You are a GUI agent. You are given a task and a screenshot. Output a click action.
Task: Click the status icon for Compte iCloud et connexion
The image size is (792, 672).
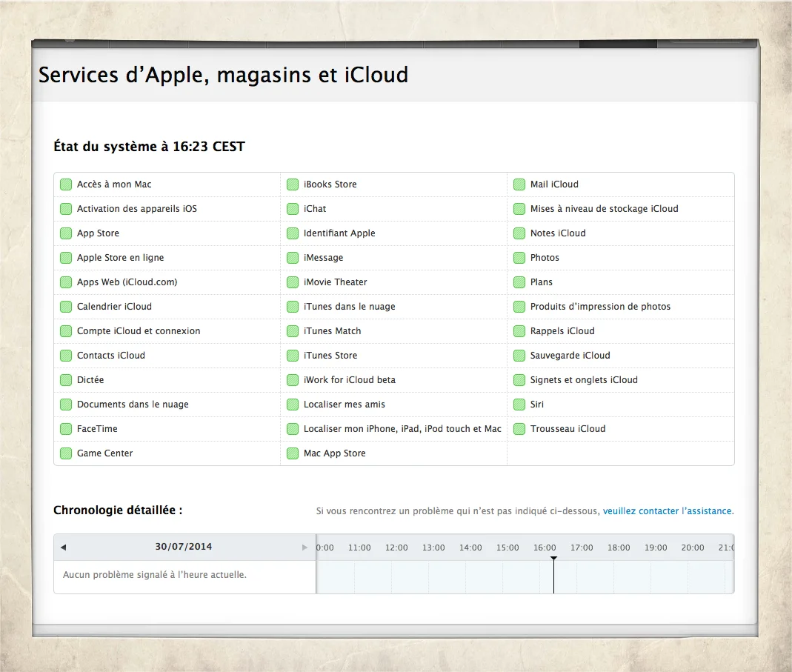[x=66, y=331]
